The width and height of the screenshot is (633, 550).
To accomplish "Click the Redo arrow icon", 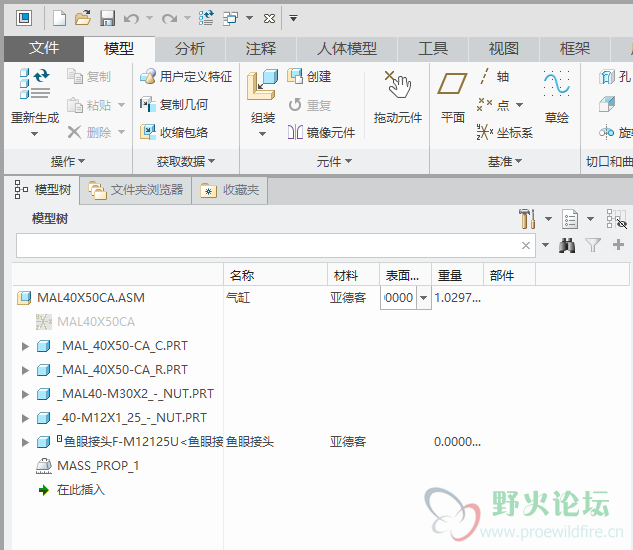I will (x=170, y=18).
